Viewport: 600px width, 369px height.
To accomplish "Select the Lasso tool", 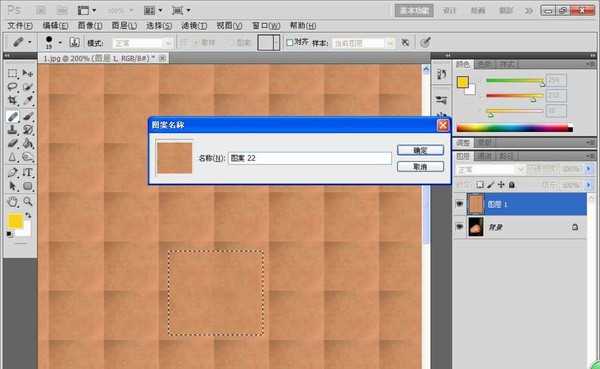I will point(13,87).
